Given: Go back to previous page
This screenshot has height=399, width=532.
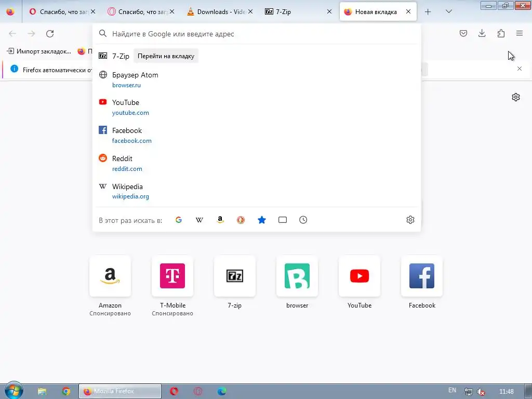Looking at the screenshot, I should (12, 34).
